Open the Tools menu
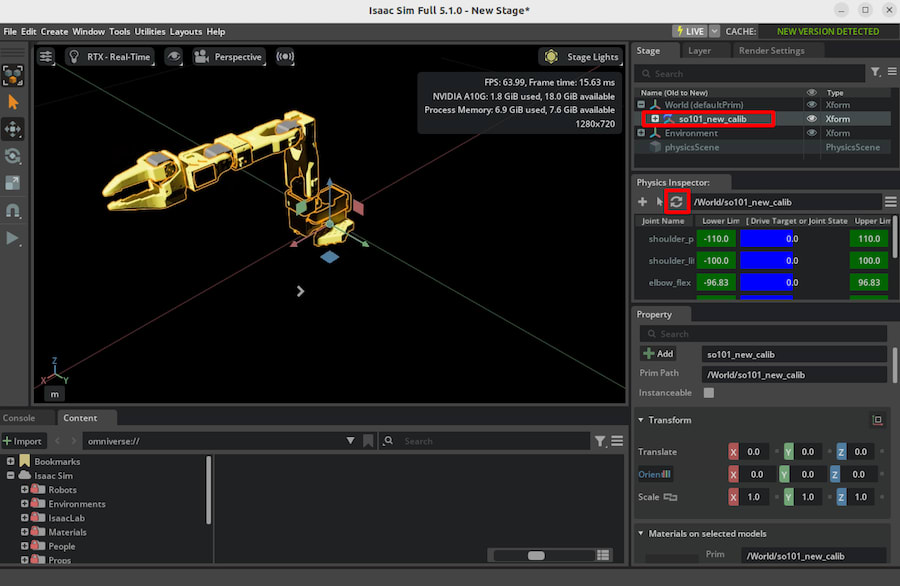This screenshot has height=586, width=900. coord(119,32)
